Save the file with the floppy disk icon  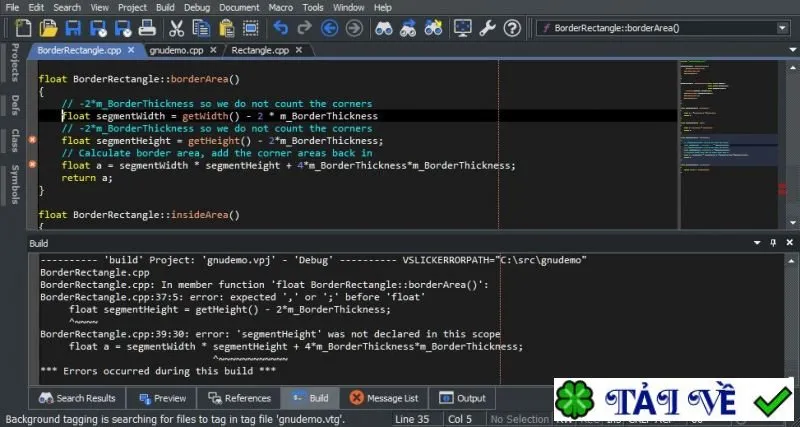pos(73,28)
